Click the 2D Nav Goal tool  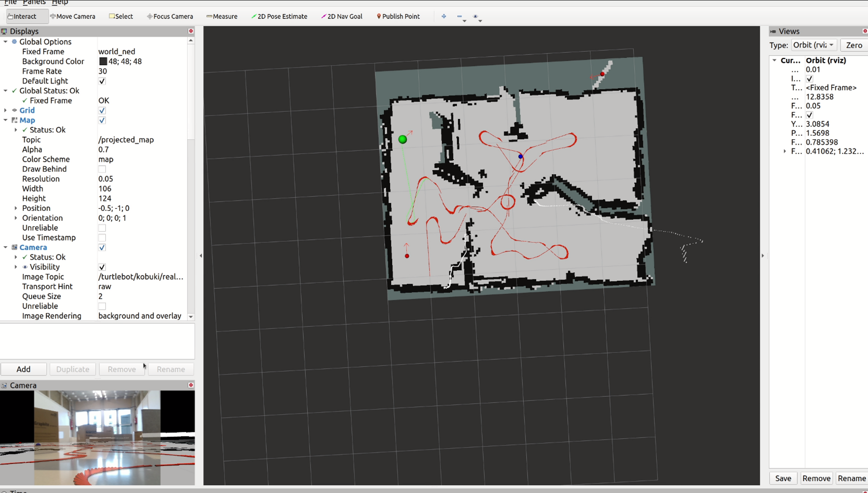click(x=344, y=16)
